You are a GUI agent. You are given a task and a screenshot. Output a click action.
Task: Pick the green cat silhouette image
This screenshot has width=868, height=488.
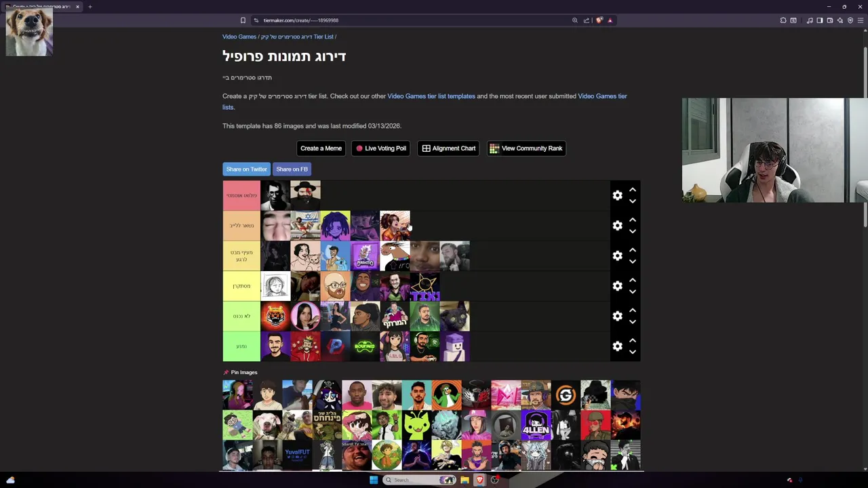pos(416,425)
